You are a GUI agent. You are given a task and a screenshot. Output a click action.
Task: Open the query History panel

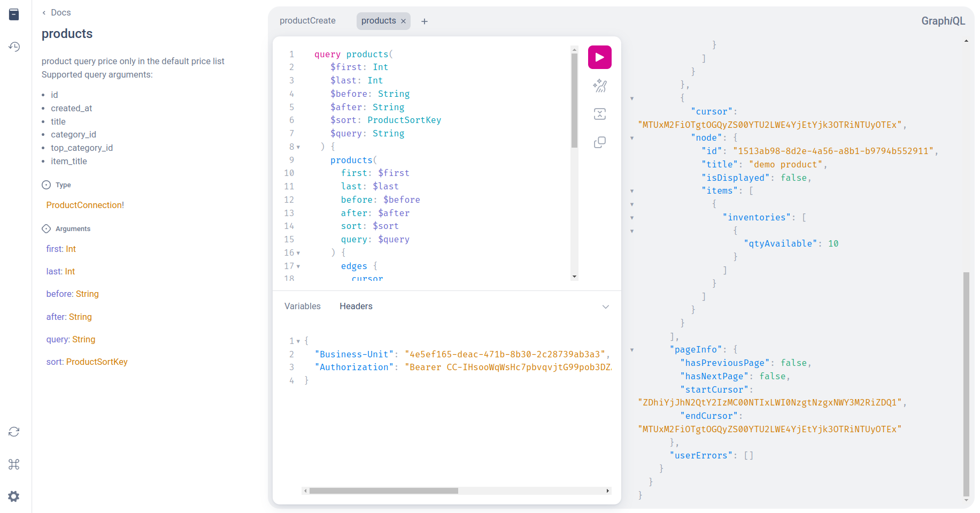tap(14, 47)
